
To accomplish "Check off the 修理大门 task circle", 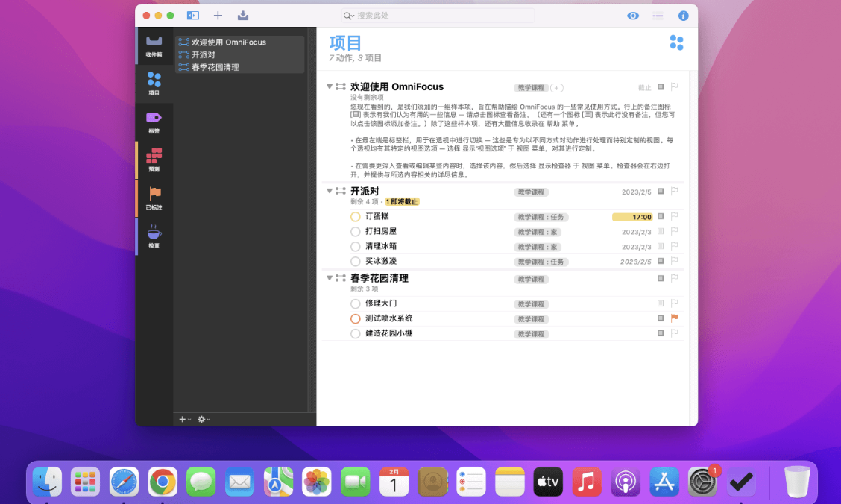I will coord(355,304).
